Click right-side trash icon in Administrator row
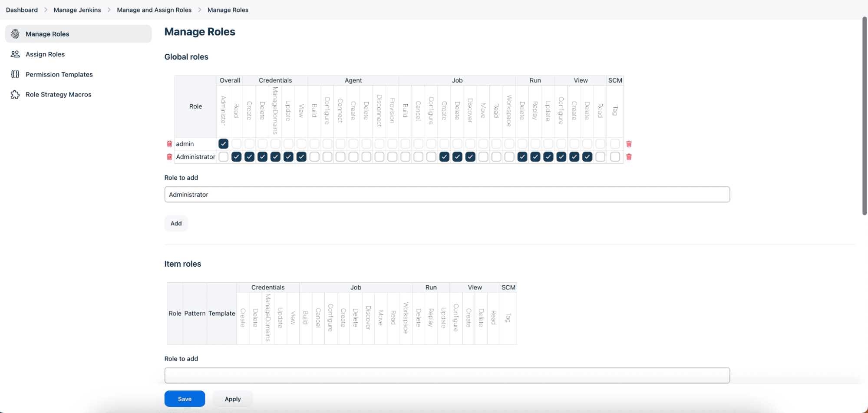The image size is (868, 413). click(x=629, y=157)
